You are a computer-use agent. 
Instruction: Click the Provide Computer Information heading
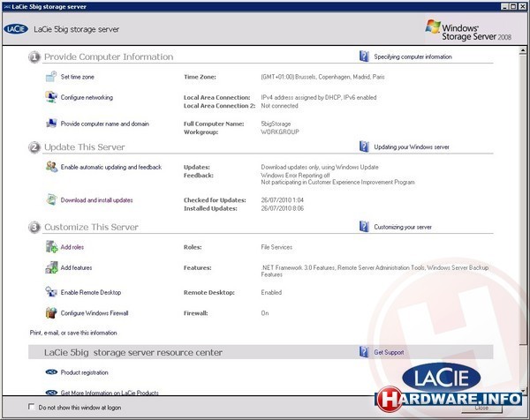click(x=109, y=56)
